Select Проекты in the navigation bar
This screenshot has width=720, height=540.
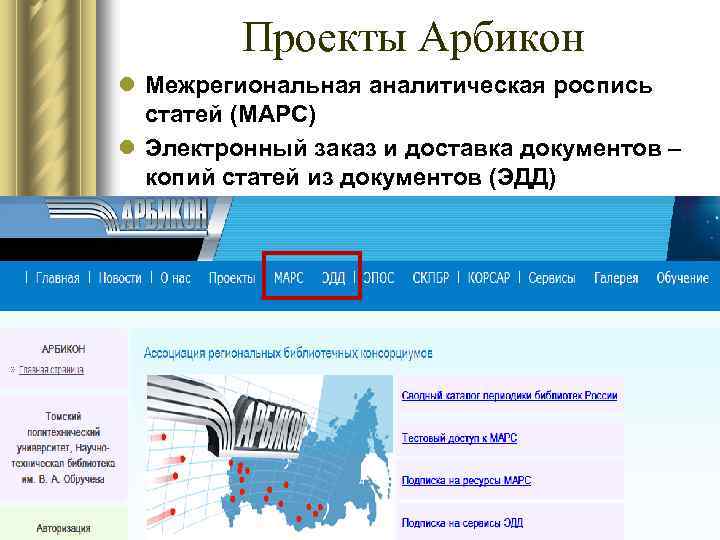[x=231, y=278]
